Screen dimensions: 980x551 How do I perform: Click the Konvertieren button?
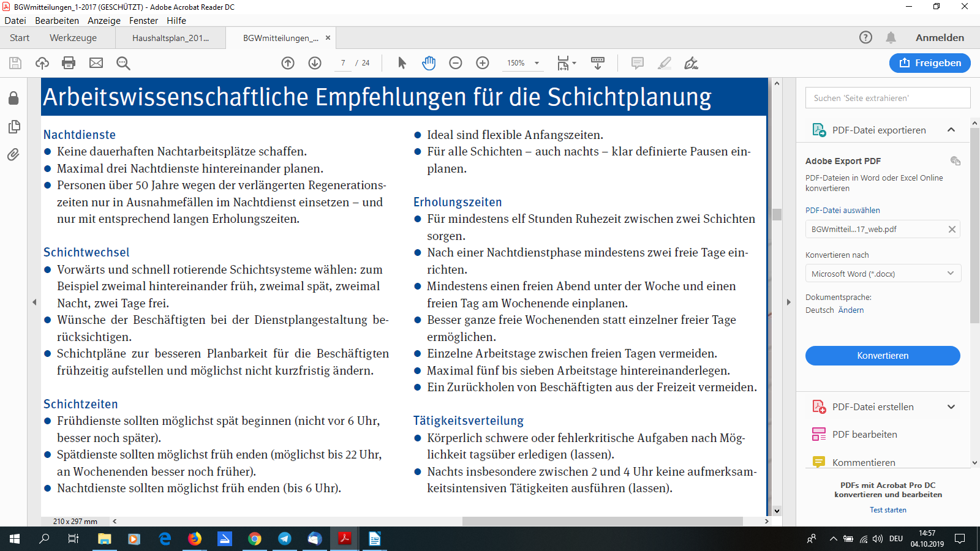point(882,356)
